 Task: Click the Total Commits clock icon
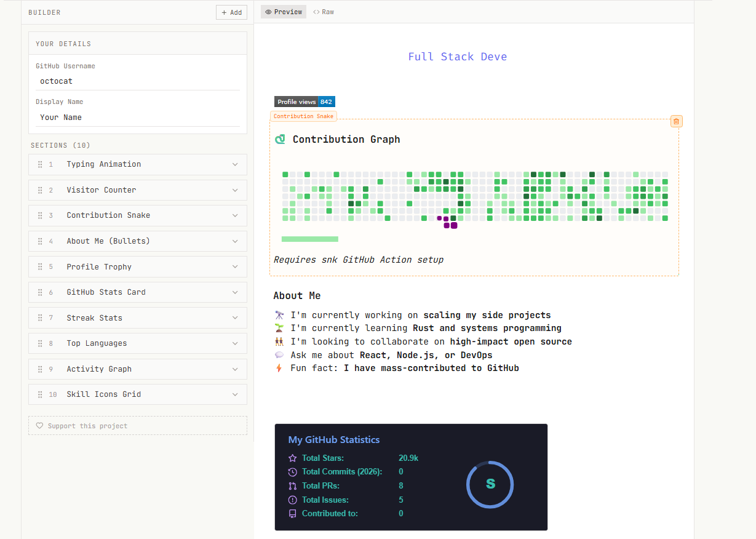292,472
